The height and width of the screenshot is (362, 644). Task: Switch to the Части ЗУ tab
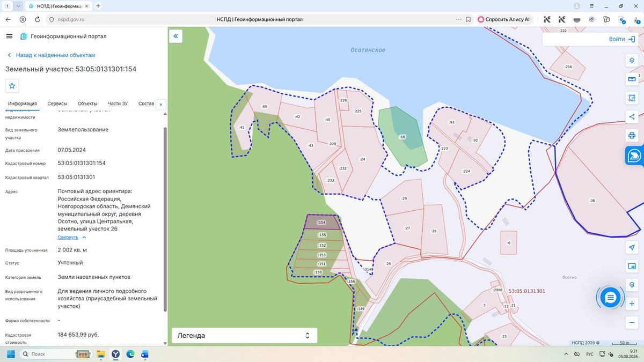point(118,104)
